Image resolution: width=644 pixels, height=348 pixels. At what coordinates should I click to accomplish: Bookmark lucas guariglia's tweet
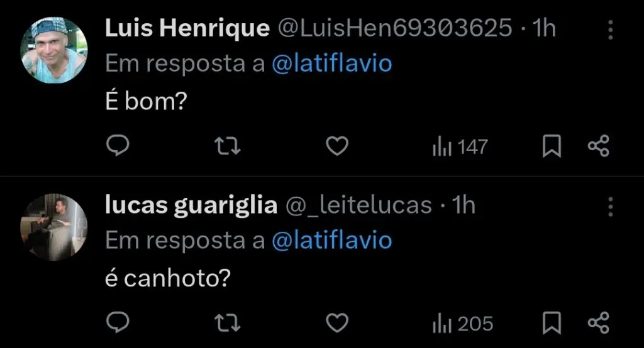[x=552, y=324]
